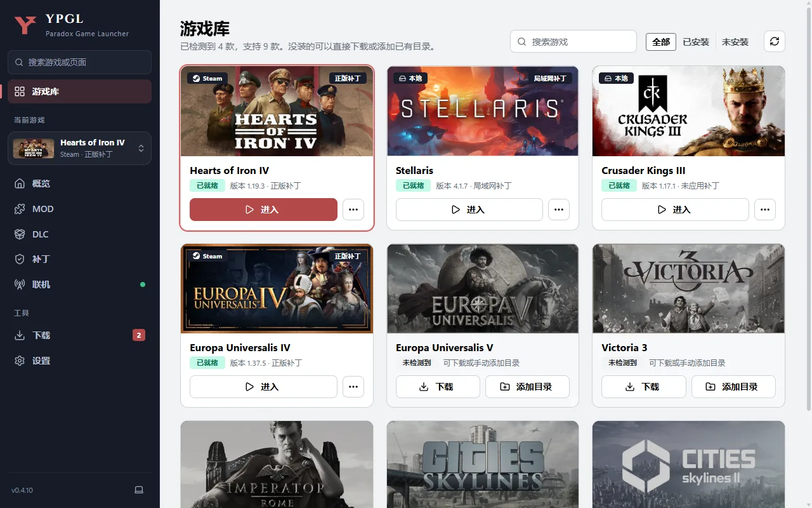Image resolution: width=812 pixels, height=508 pixels.
Task: Expand the current game selector Hearts of Iron IV
Action: point(79,148)
